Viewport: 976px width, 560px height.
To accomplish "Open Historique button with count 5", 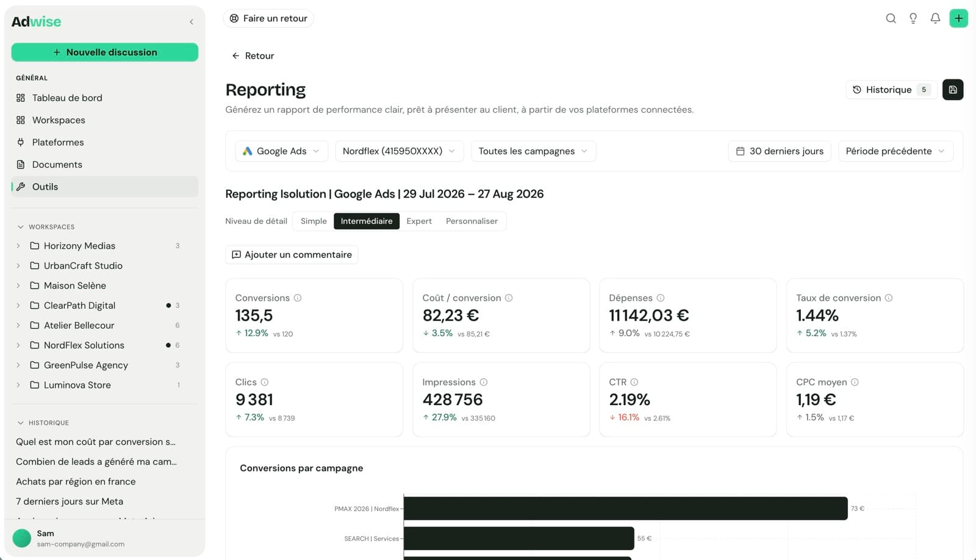I will tap(891, 90).
